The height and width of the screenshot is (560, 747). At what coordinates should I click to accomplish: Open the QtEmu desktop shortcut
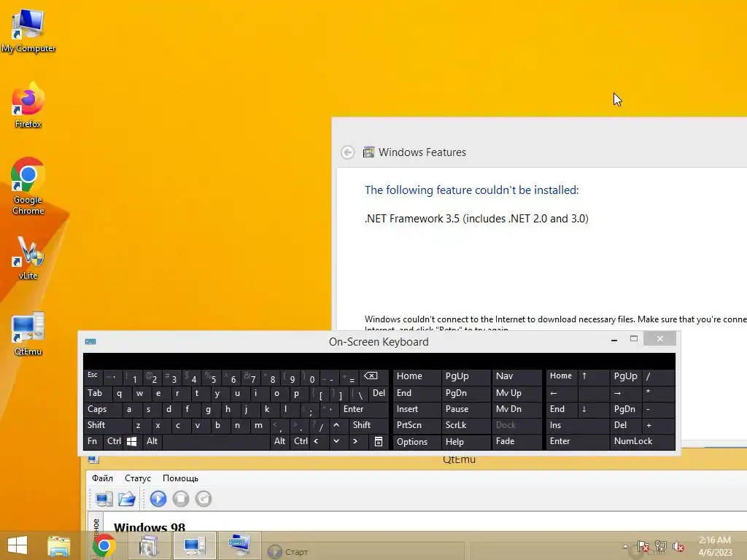pyautogui.click(x=28, y=334)
